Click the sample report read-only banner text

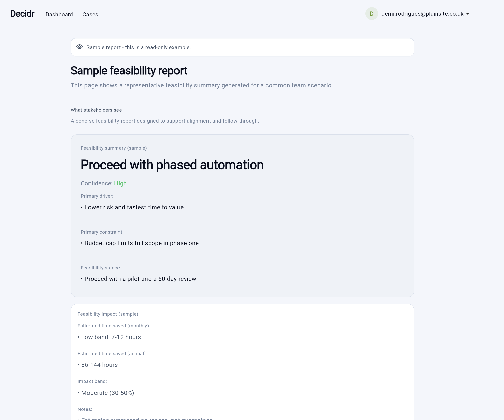click(x=138, y=47)
